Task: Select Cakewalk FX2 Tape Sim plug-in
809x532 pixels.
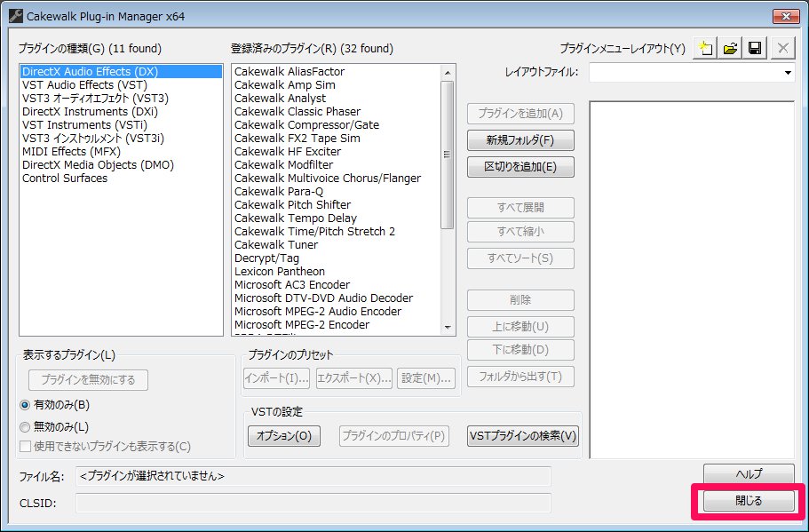Action: 337,139
